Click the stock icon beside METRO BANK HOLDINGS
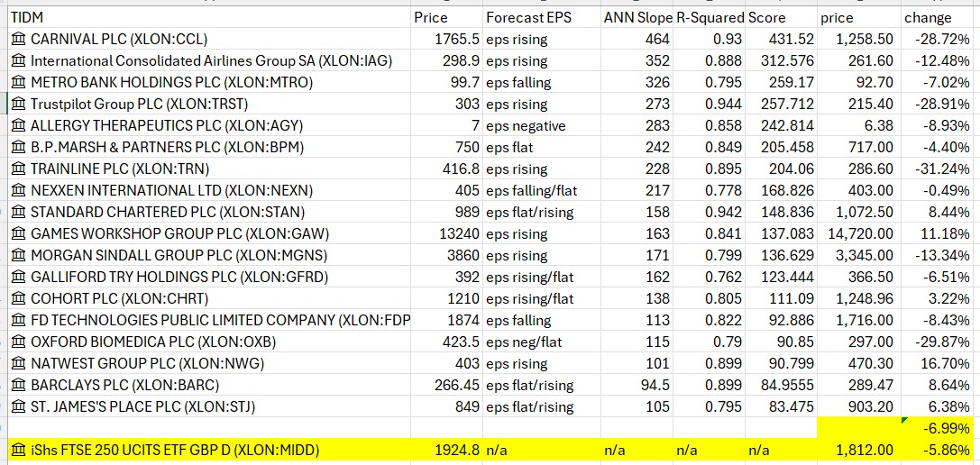Viewport: 980px width, 465px height. (19, 83)
